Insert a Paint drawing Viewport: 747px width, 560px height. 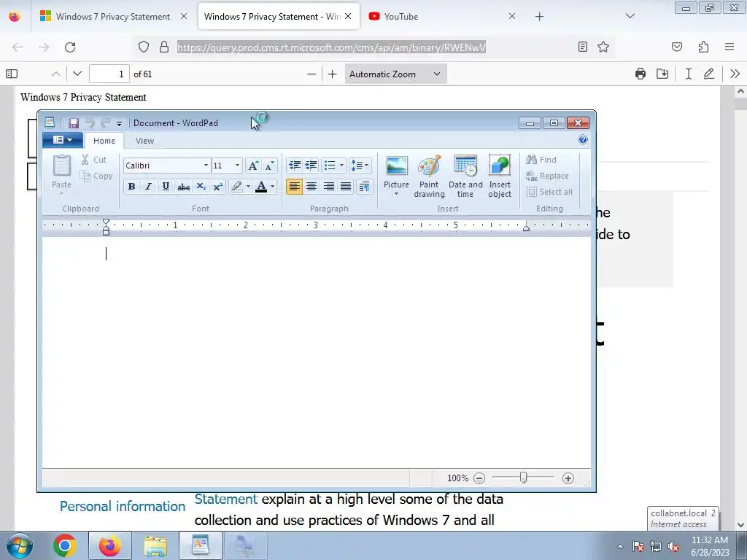429,176
